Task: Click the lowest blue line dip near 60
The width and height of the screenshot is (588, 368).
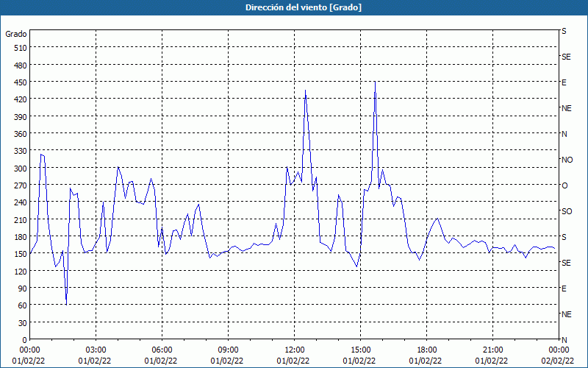Action: pos(66,305)
